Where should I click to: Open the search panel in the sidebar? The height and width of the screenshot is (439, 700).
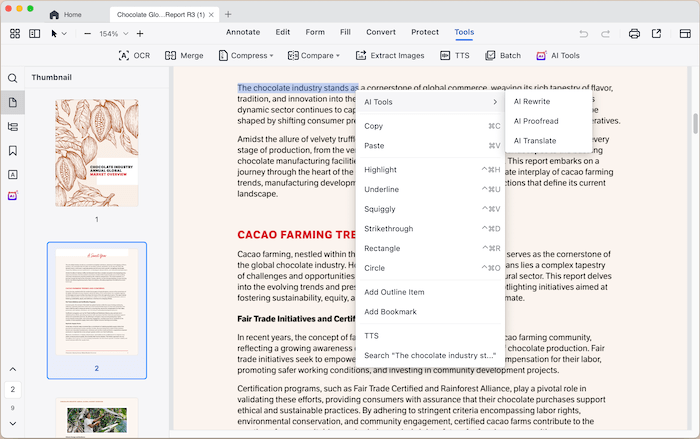[x=13, y=78]
